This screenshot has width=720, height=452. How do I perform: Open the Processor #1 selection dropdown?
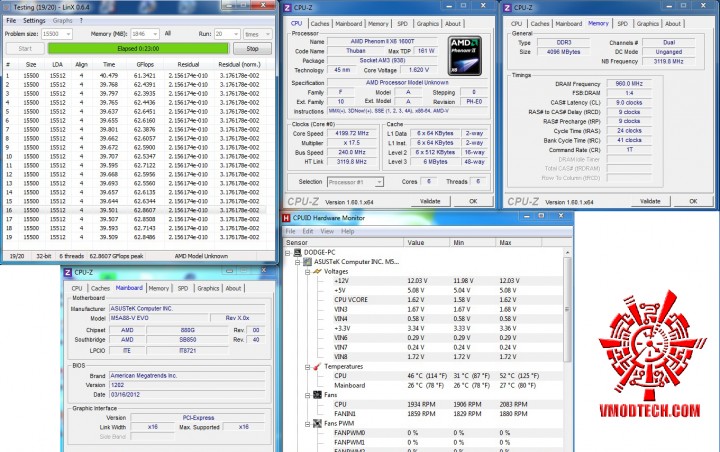pos(379,182)
